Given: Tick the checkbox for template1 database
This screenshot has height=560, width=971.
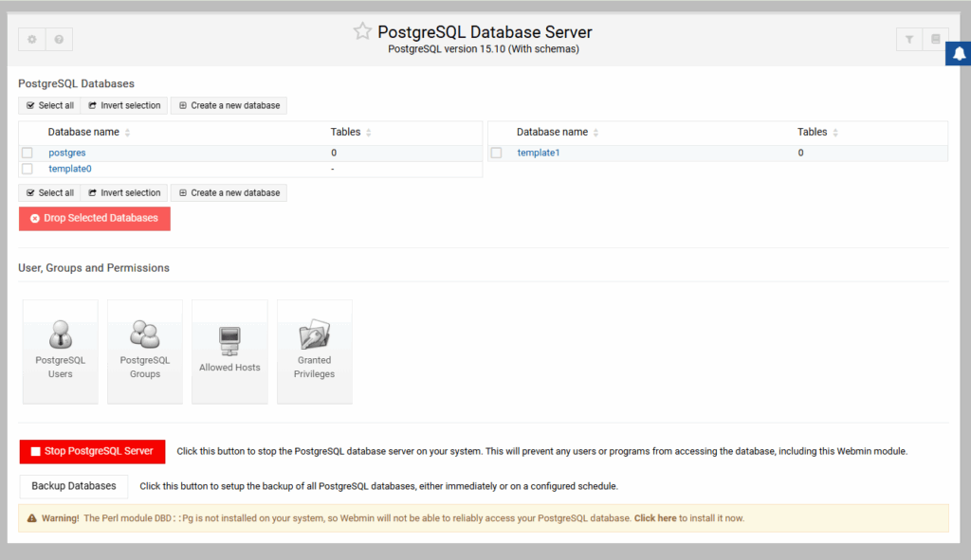Looking at the screenshot, I should click(496, 153).
